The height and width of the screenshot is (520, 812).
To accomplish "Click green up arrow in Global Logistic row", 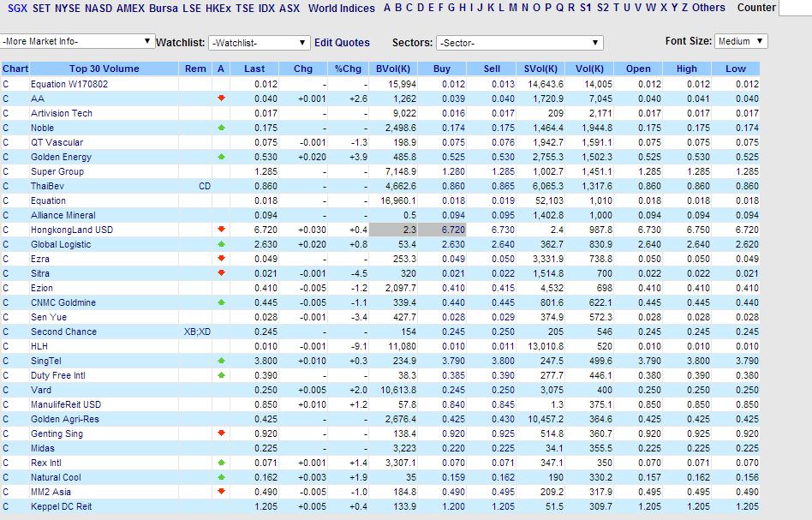I will 221,244.
